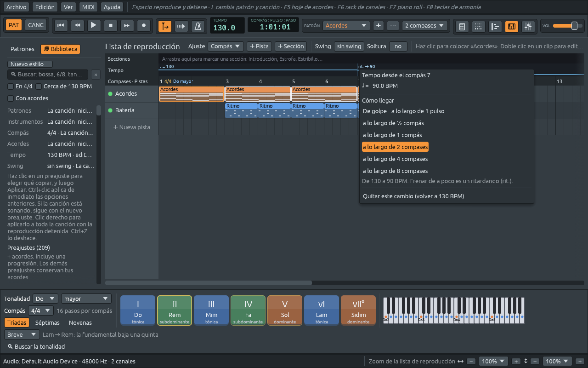Open the 'Breve' dropdown

coord(22,335)
